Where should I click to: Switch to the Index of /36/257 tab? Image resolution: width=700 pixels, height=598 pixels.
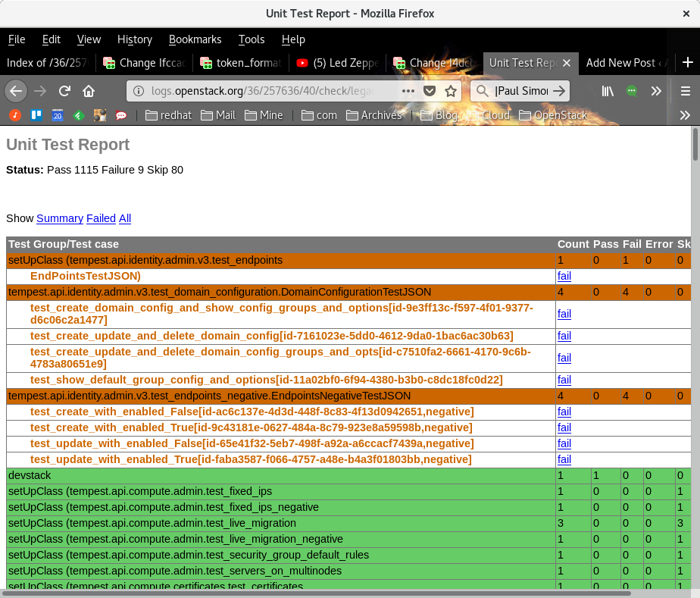[x=48, y=63]
